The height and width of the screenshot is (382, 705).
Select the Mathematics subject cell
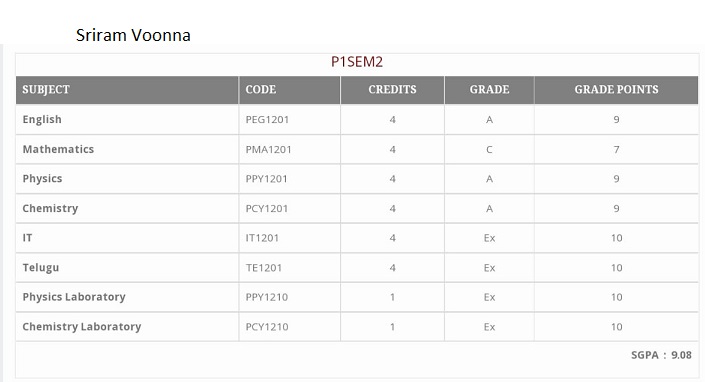127,149
